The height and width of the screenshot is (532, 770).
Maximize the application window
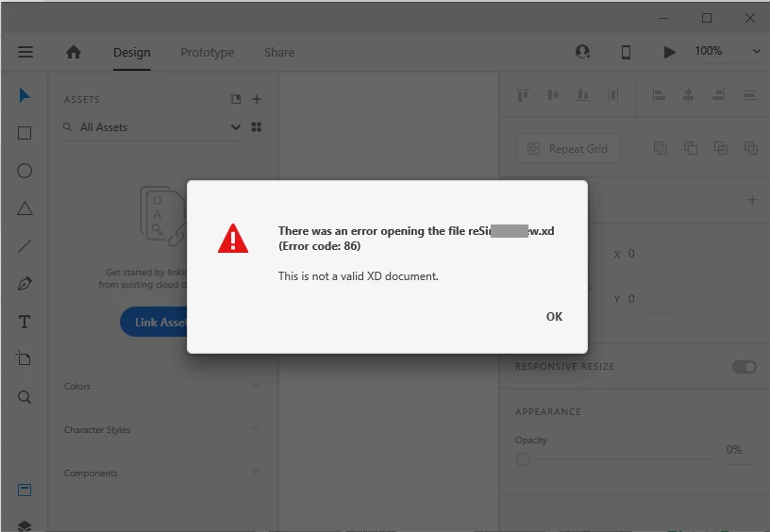tap(707, 18)
